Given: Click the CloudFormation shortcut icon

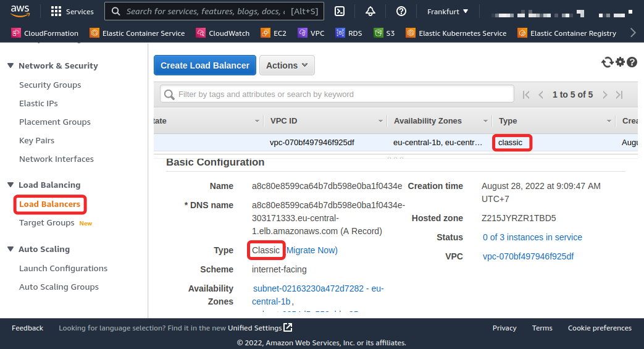Looking at the screenshot, I should pos(15,33).
